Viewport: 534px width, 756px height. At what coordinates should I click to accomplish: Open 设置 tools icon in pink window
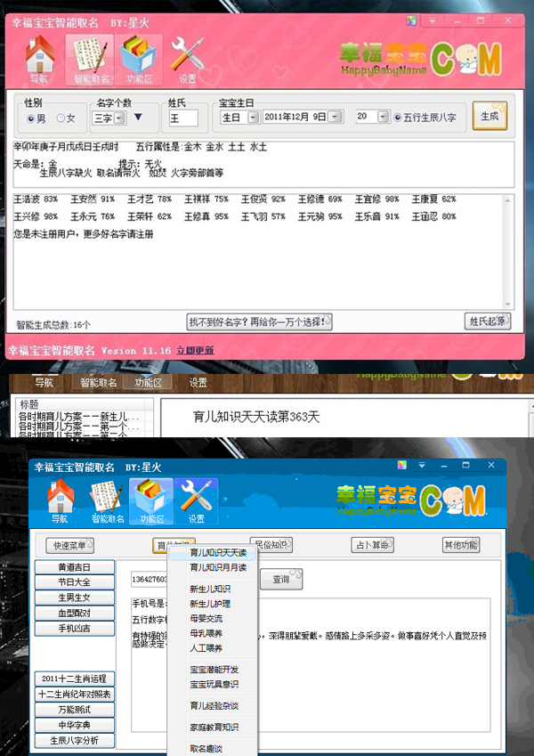187,60
